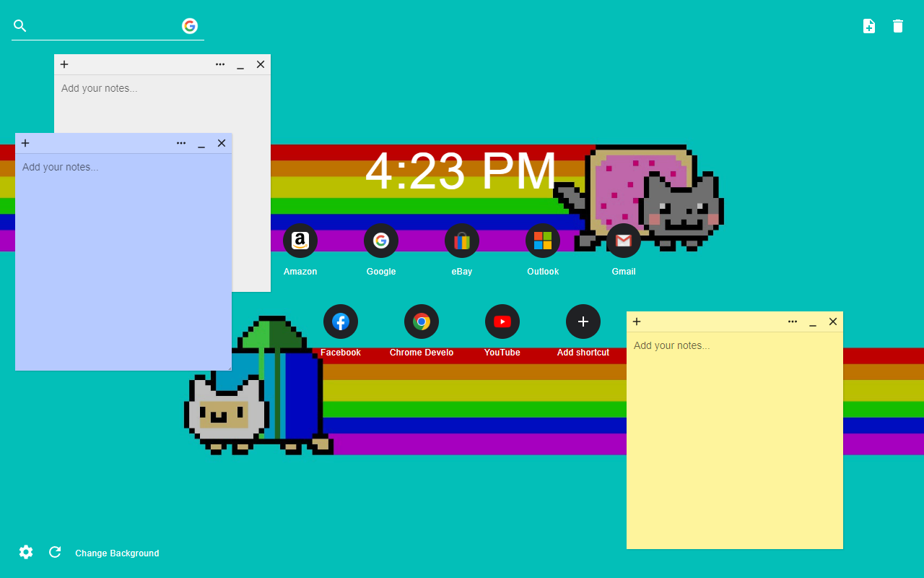Open the Facebook shortcut
Viewport: 924px width, 578px height.
[341, 322]
